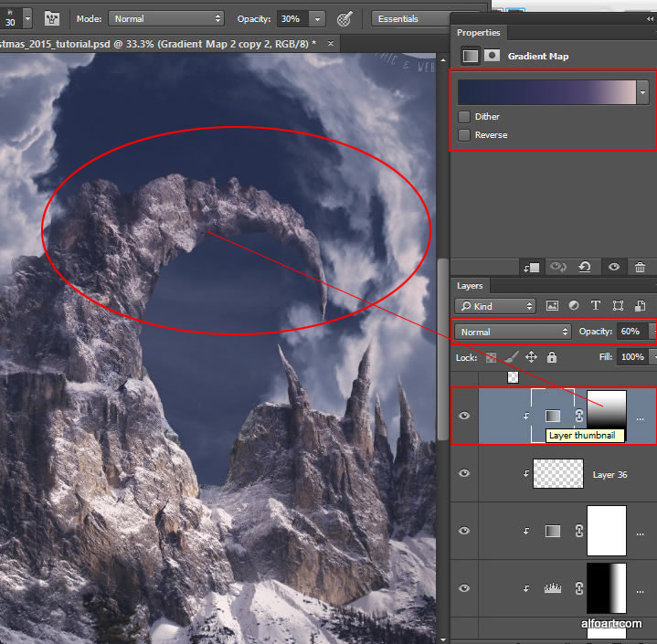The width and height of the screenshot is (657, 644).
Task: Delete the adjustment layer with the trash icon
Action: 640,268
